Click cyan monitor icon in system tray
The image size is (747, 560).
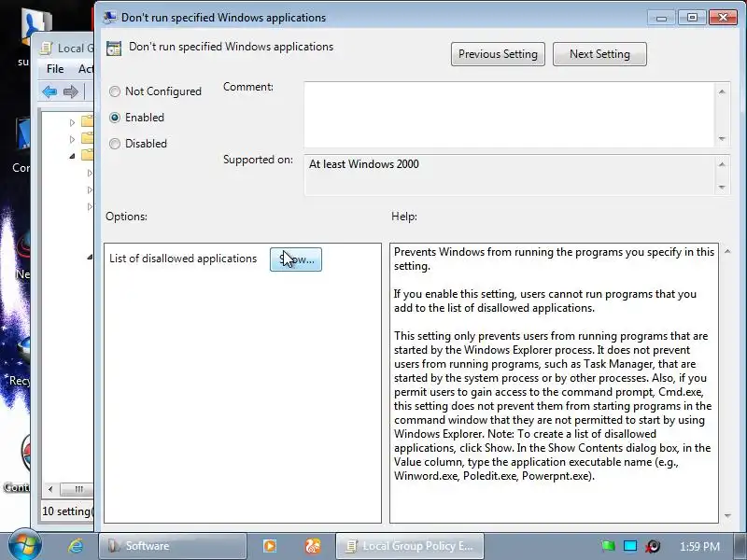click(629, 546)
